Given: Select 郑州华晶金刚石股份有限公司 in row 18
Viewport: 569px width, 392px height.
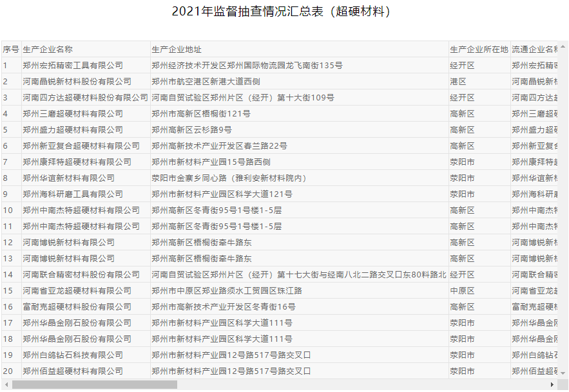Looking at the screenshot, I should pos(86,339).
